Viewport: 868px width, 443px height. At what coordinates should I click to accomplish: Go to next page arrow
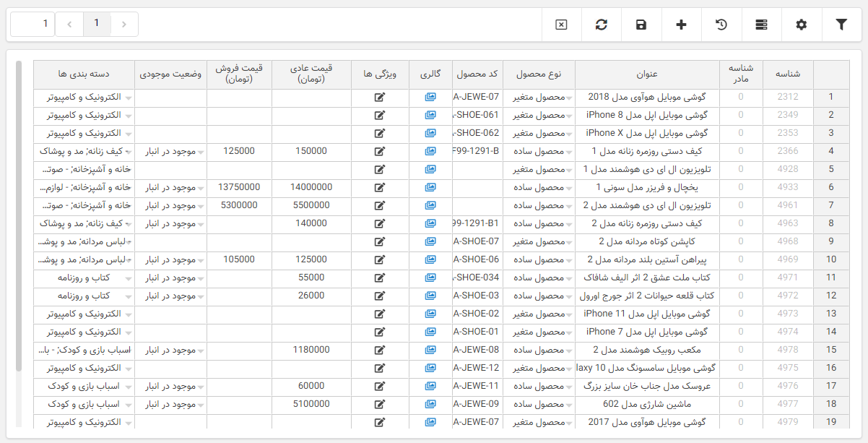(x=69, y=25)
